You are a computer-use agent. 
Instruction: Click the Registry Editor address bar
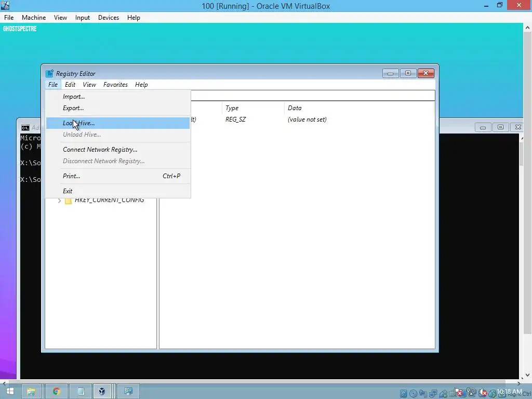(312, 96)
